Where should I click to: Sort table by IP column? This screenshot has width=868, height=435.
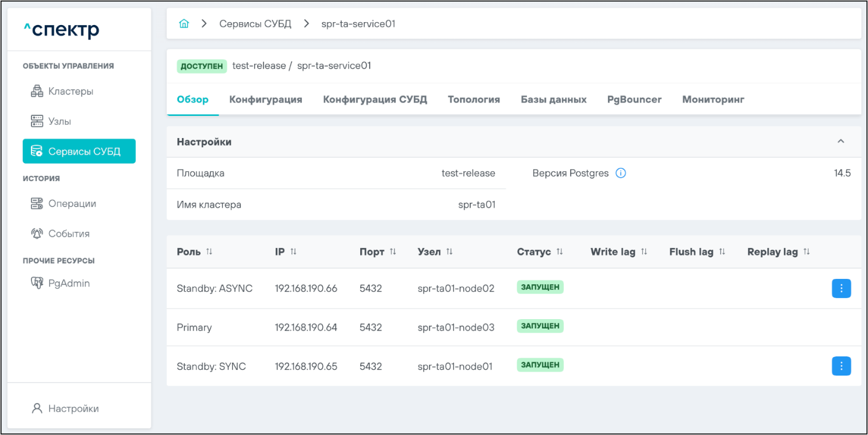293,252
